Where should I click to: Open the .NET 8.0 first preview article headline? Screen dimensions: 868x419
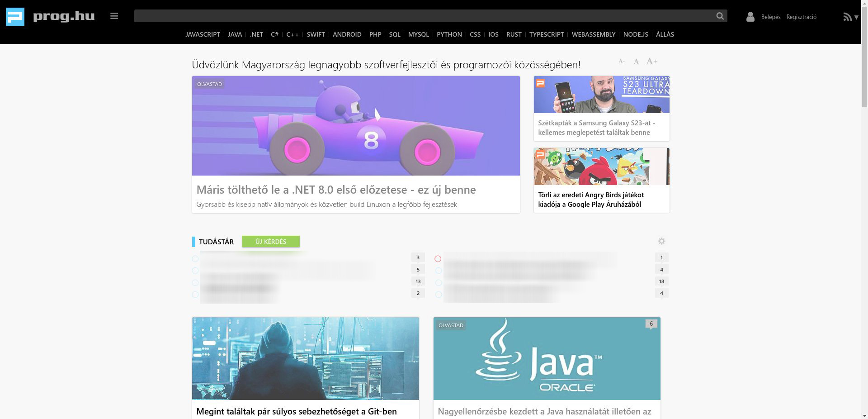[336, 190]
